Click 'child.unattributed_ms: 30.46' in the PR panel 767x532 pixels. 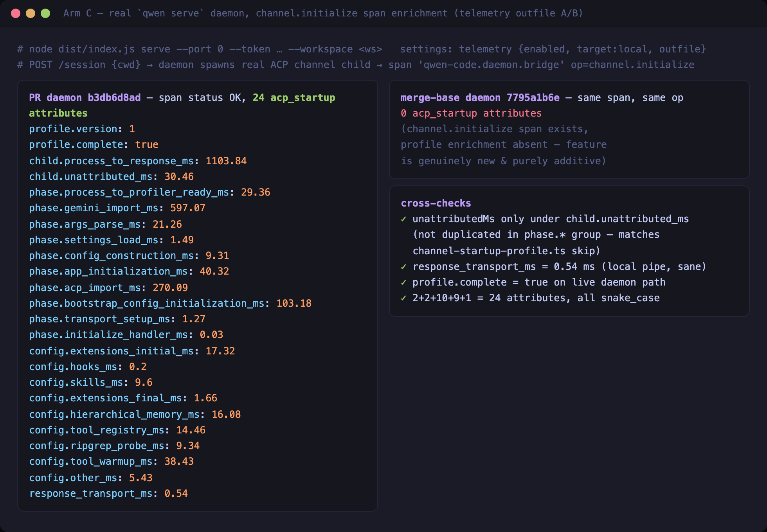(112, 176)
